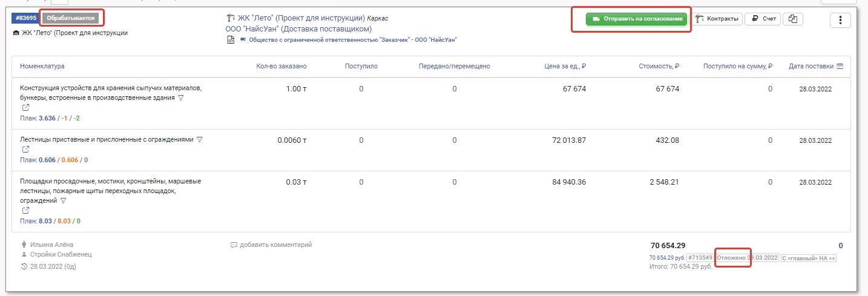Open external link icon under 'Конструкция устройств'
This screenshot has width=868, height=296.
[x=25, y=108]
